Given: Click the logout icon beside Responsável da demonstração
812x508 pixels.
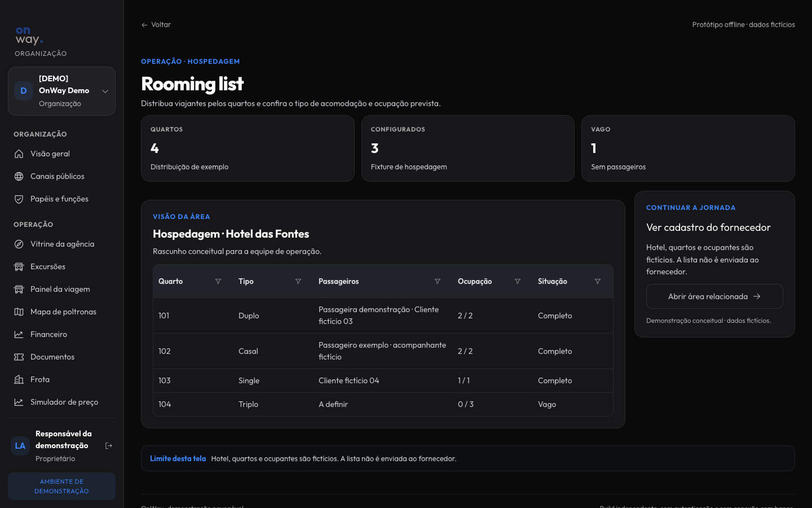Looking at the screenshot, I should (x=109, y=446).
